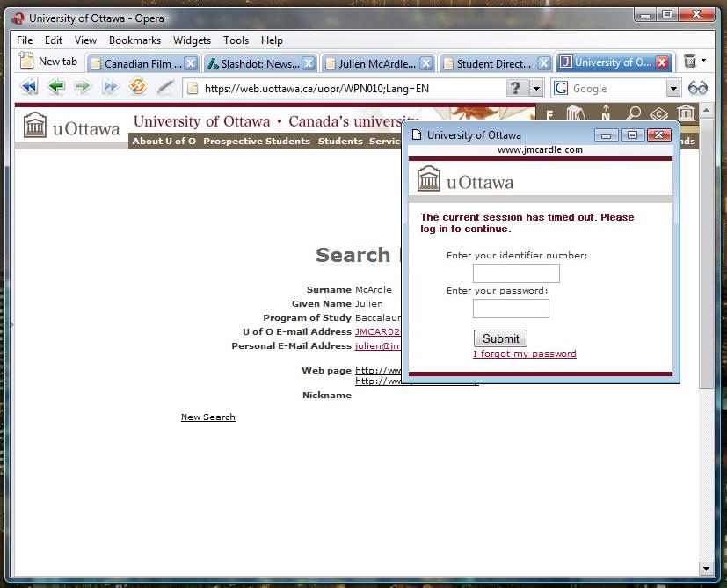Go forward with the green Forward arrow
727x588 pixels.
point(83,87)
